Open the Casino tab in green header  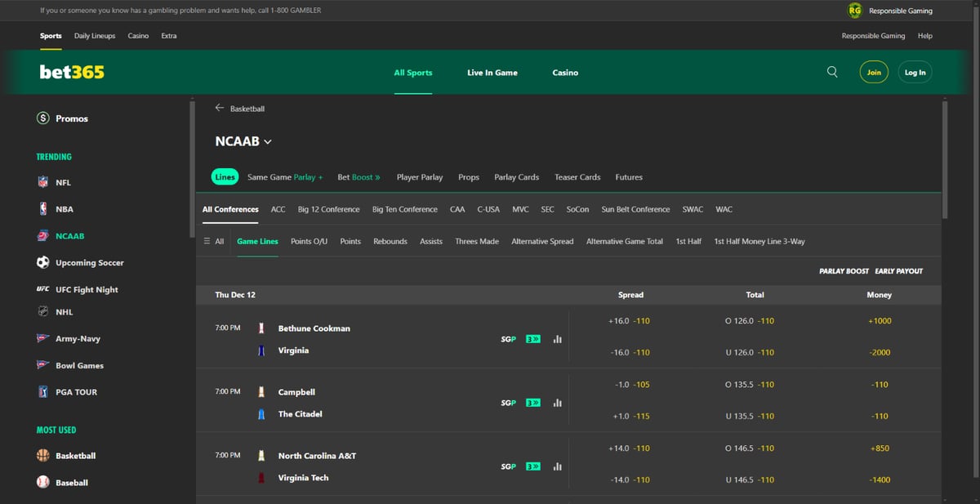(565, 73)
